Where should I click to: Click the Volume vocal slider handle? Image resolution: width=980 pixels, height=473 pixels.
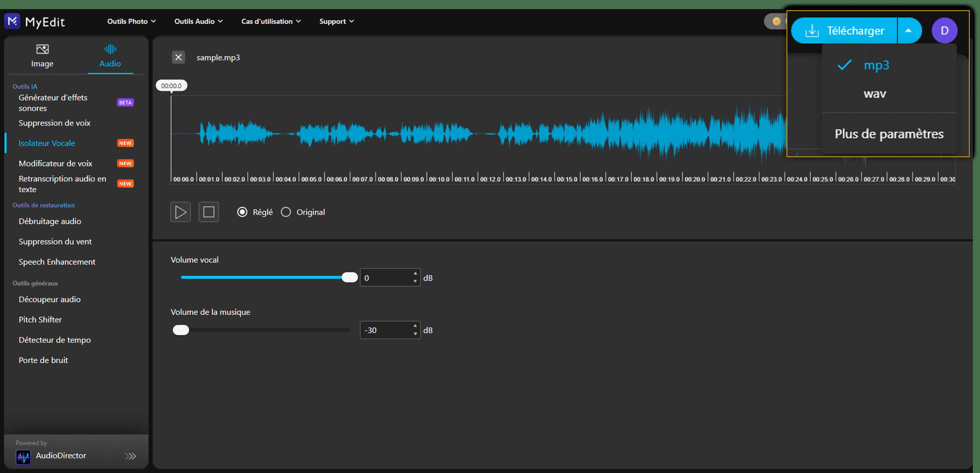click(x=349, y=278)
